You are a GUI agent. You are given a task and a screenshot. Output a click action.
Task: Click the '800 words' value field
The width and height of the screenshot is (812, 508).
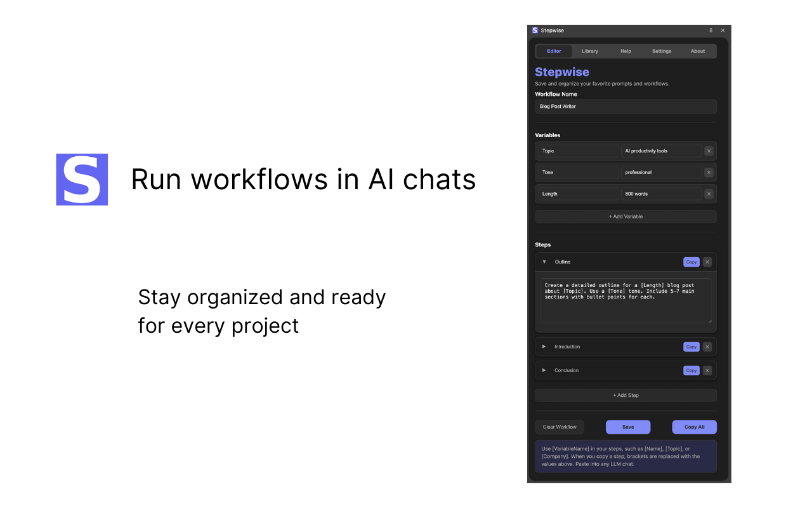(661, 194)
